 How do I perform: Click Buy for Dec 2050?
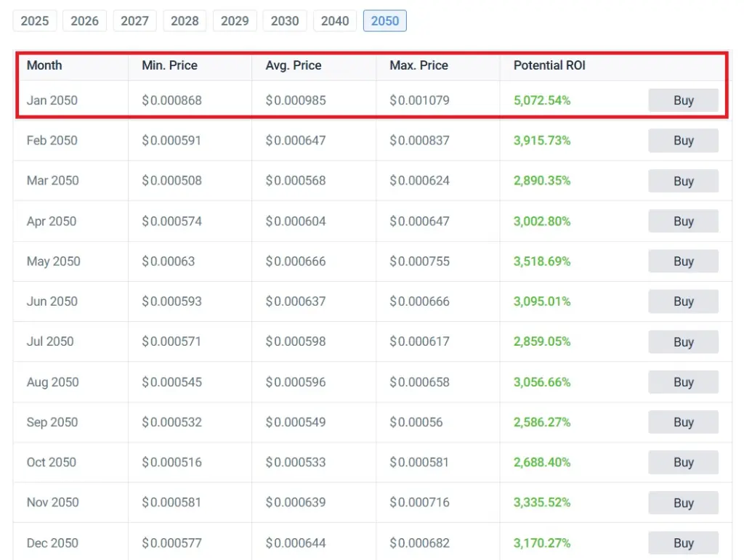[682, 543]
